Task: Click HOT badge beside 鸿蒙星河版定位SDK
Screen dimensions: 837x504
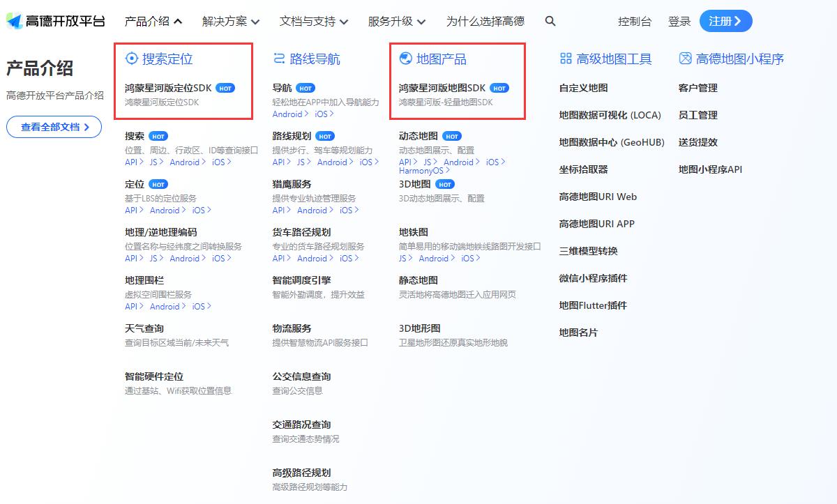Action: click(225, 89)
